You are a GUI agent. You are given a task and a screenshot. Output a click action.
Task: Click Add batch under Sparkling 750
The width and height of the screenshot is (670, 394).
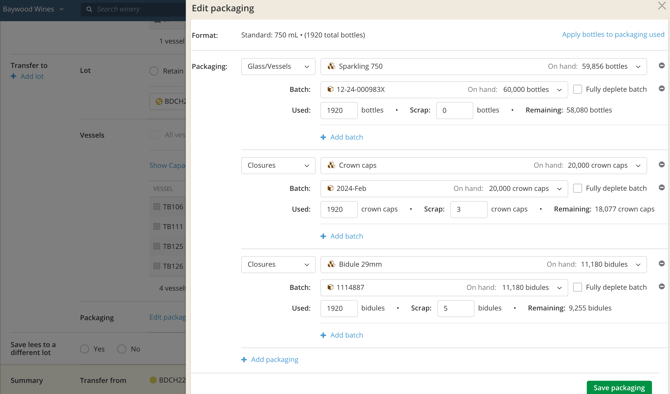click(x=342, y=137)
